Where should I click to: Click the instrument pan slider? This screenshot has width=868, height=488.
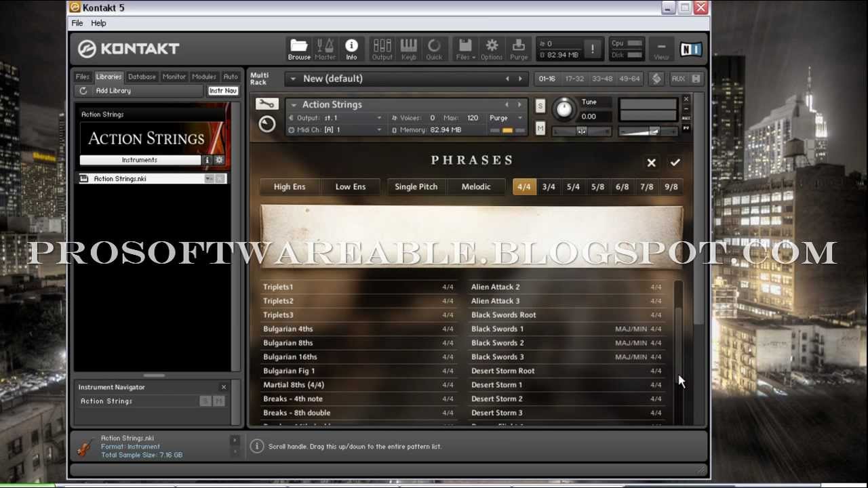coord(581,131)
